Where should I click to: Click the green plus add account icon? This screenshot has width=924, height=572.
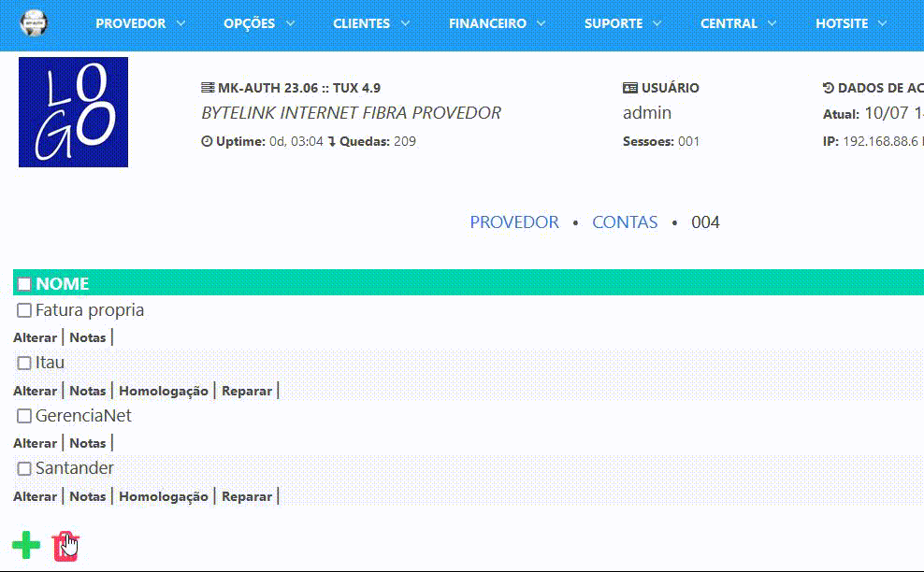26,545
